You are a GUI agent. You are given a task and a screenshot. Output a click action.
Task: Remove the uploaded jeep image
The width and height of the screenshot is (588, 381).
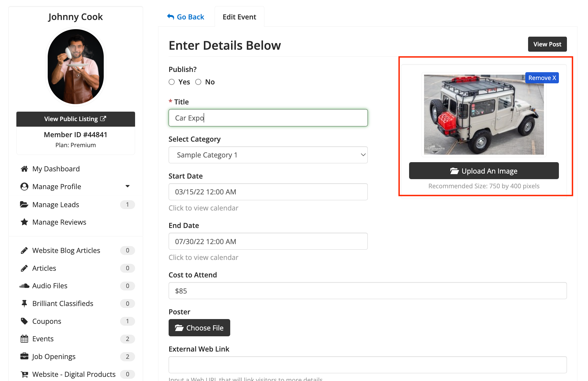pyautogui.click(x=542, y=78)
